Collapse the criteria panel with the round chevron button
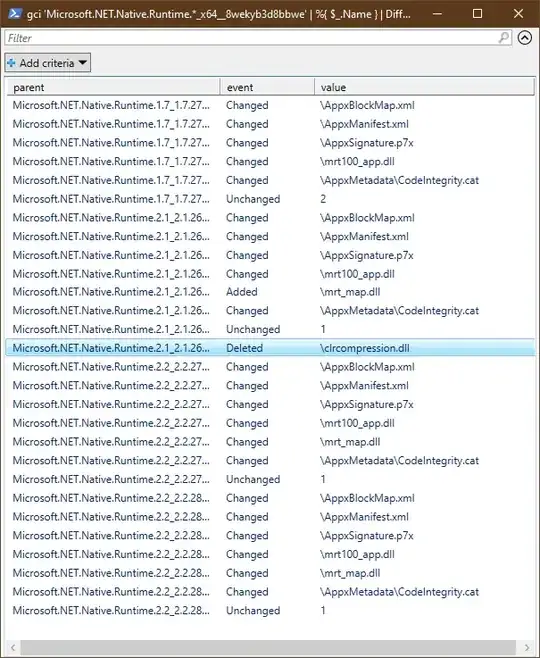This screenshot has height=658, width=540. click(x=524, y=38)
